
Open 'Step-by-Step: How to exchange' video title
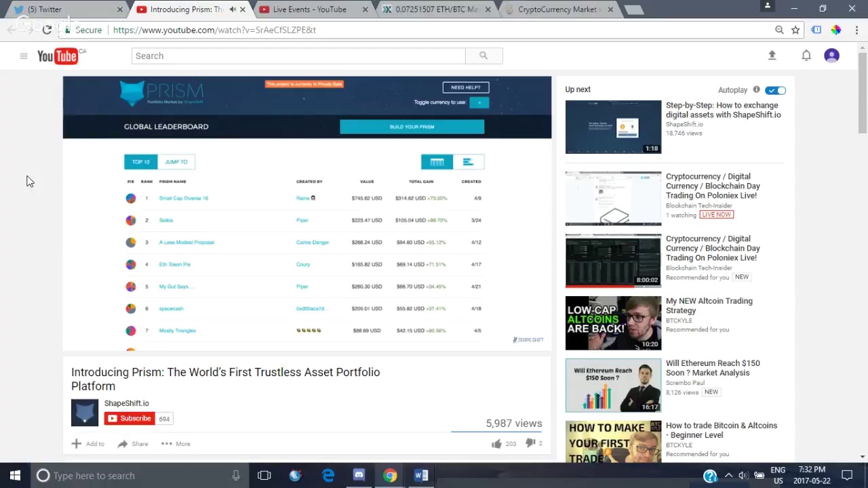[724, 110]
